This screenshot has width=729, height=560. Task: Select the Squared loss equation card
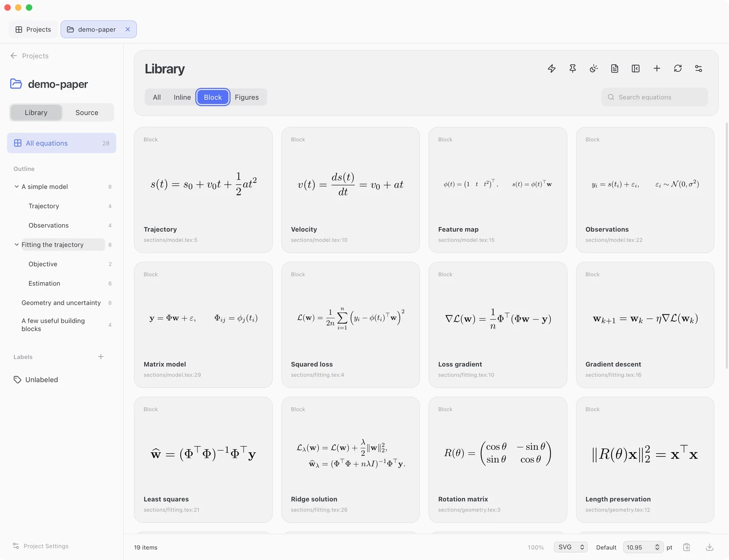[x=350, y=325]
